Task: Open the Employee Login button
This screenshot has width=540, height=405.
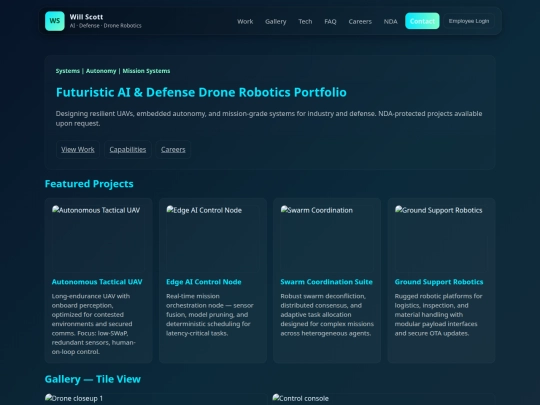Action: tap(469, 21)
